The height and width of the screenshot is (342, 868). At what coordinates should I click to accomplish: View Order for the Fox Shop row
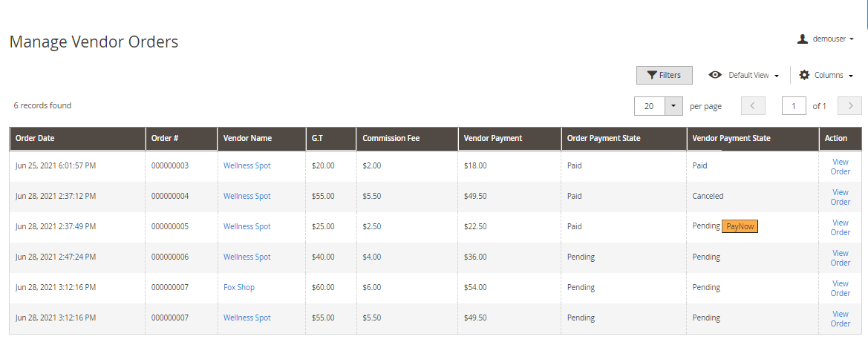click(840, 288)
